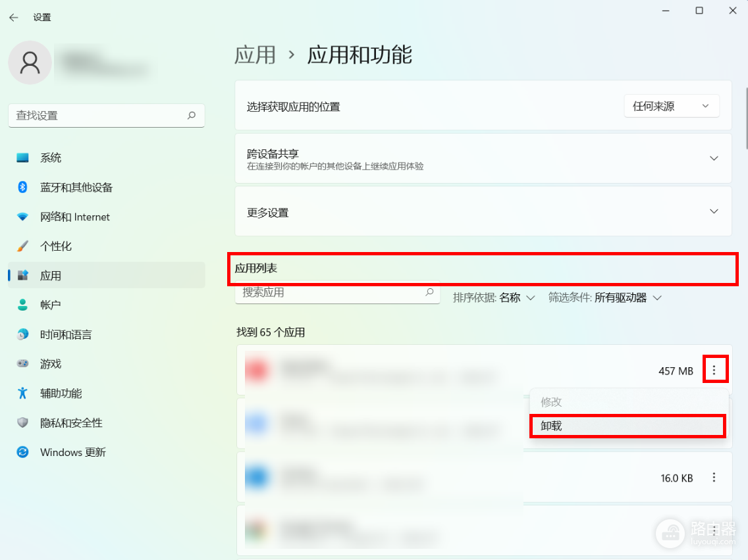748x560 pixels.
Task: Click the 16.0 KB size value
Action: [676, 478]
